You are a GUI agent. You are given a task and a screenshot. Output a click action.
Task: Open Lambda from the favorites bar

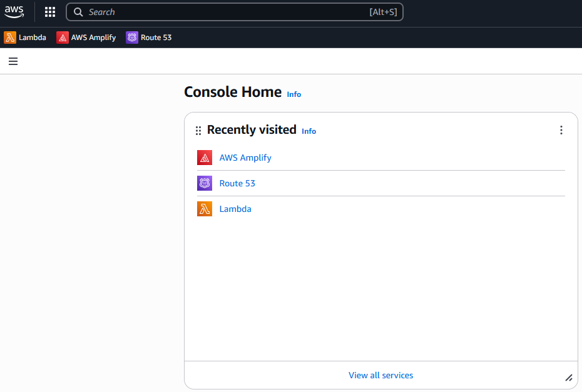click(25, 38)
